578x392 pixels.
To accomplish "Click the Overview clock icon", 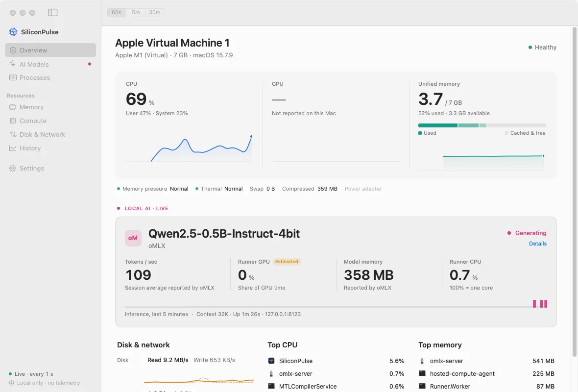I will [x=13, y=50].
